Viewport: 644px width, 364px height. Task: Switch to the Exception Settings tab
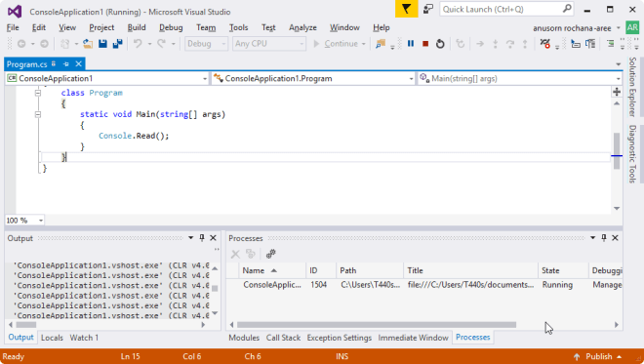pos(340,338)
